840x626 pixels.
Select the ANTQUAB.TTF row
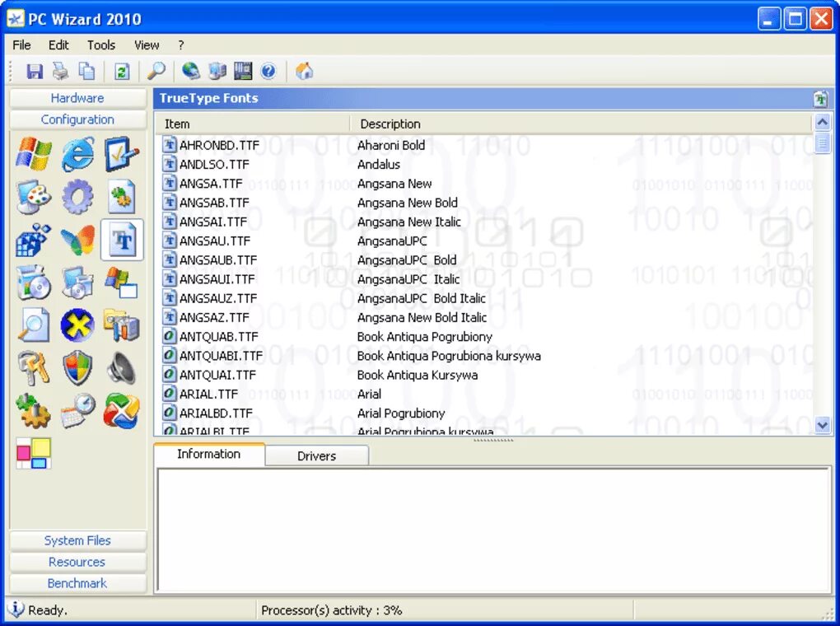(484, 337)
